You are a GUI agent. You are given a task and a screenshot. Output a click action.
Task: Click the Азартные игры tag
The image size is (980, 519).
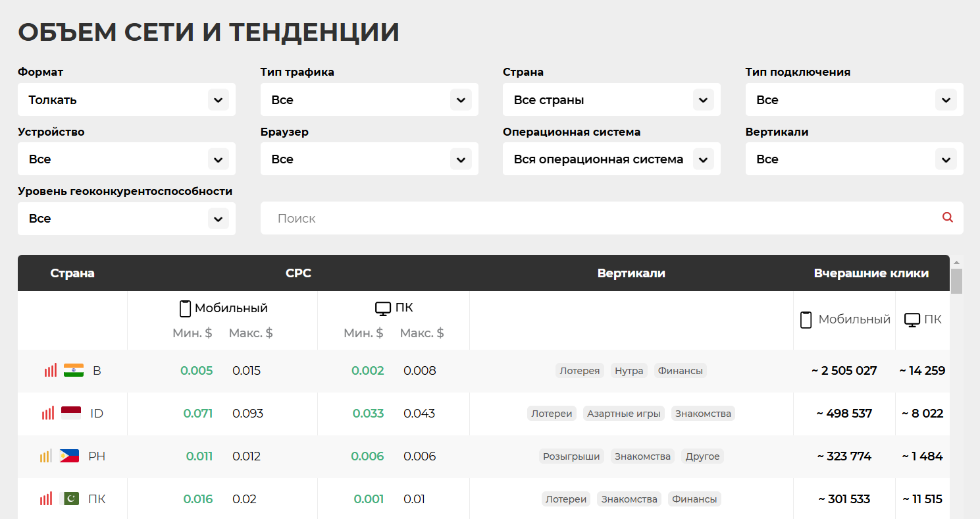625,414
